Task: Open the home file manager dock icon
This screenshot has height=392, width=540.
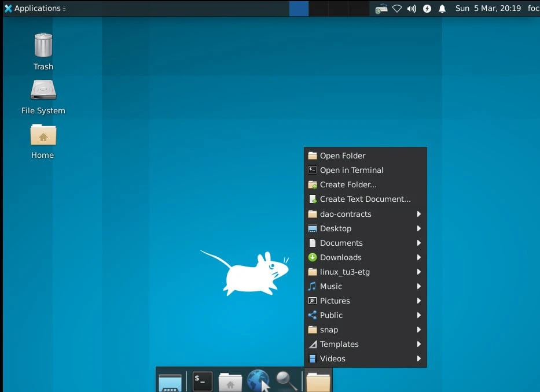Action: [230, 382]
